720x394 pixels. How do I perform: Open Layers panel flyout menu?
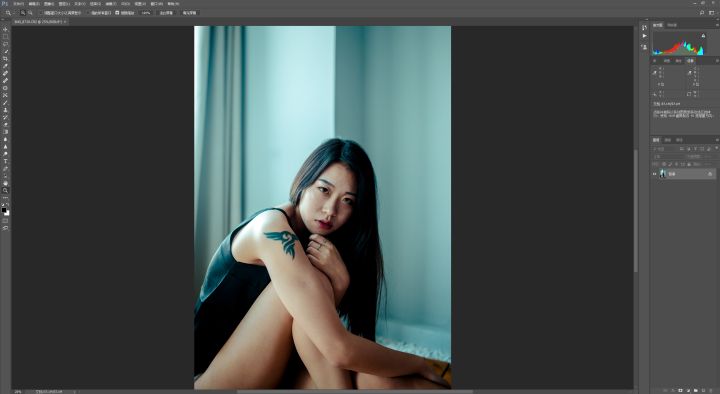tap(717, 140)
